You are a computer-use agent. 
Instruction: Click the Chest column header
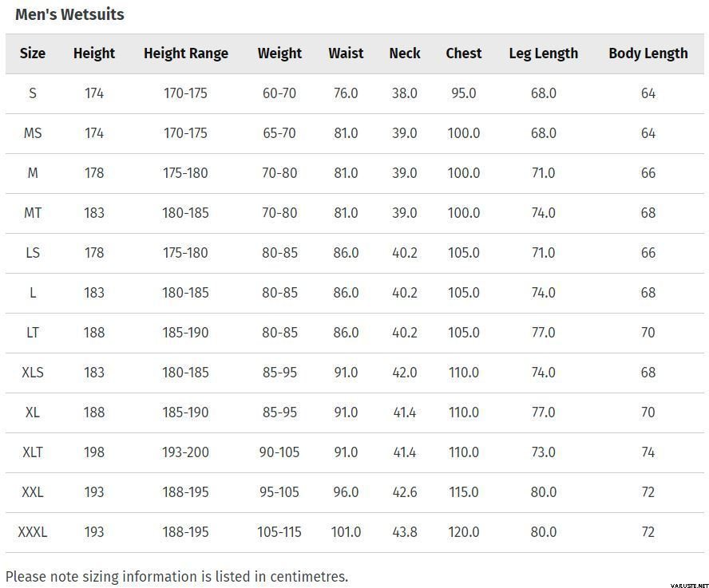pyautogui.click(x=464, y=53)
